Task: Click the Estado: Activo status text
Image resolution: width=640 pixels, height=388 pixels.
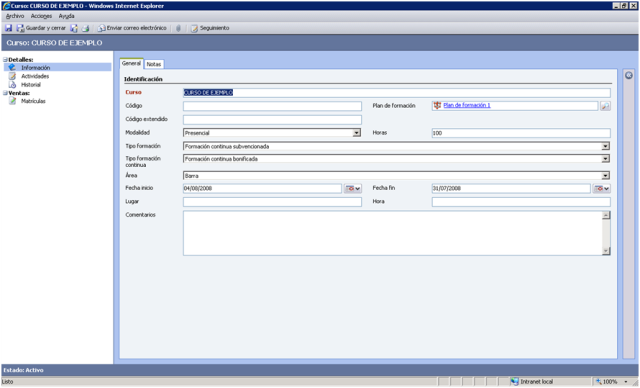Action: pyautogui.click(x=23, y=370)
